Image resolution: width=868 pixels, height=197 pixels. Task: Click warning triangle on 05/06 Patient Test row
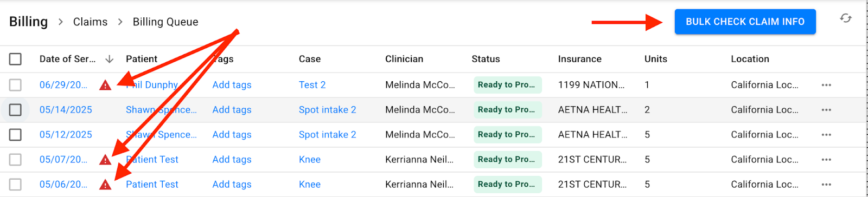[x=105, y=185]
